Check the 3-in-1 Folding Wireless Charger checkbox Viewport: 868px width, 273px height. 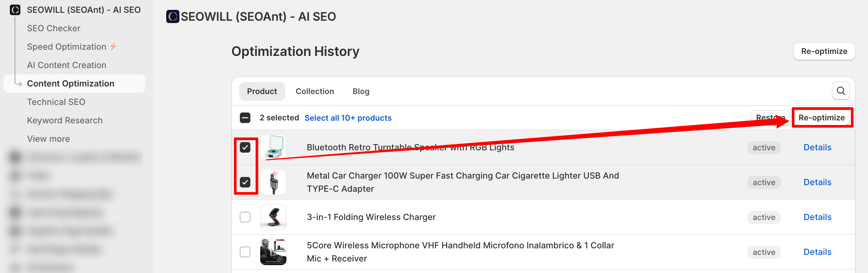click(x=245, y=217)
